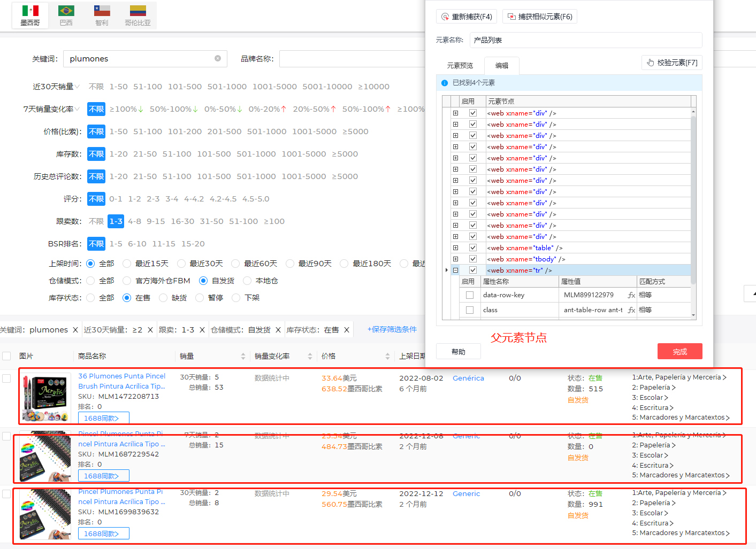Click the fx icon in the data-row-key row
The image size is (756, 549).
coord(631,295)
